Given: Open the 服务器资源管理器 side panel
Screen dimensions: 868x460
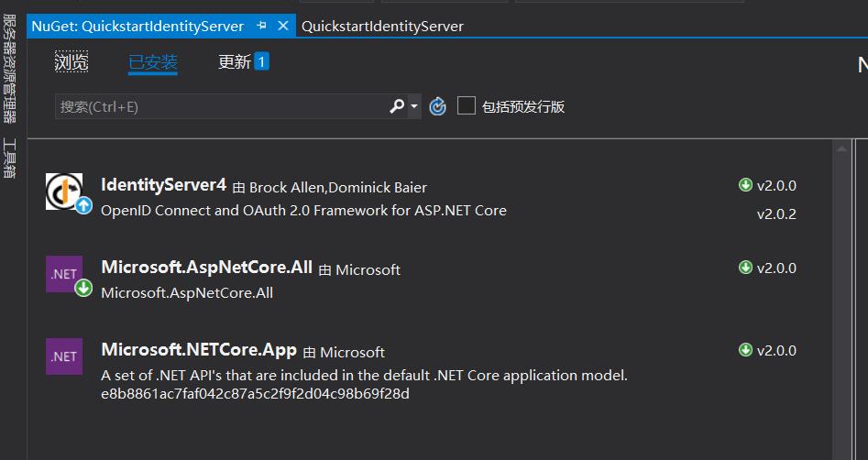Looking at the screenshot, I should pyautogui.click(x=9, y=69).
